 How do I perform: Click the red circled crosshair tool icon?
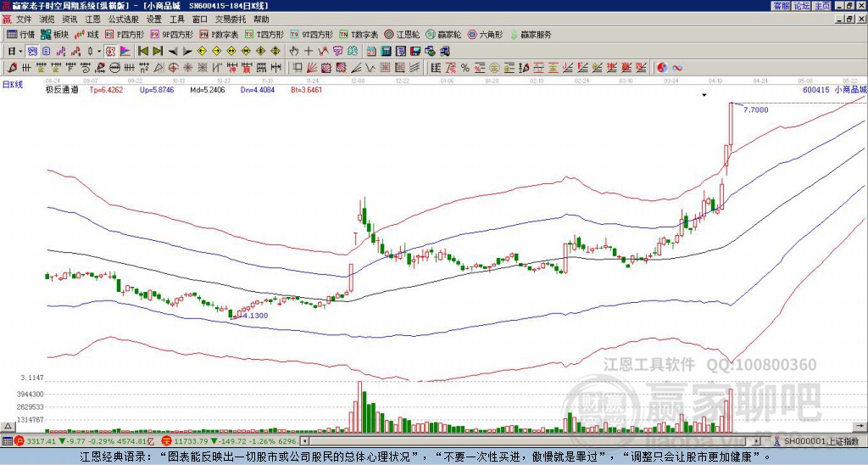pyautogui.click(x=173, y=68)
